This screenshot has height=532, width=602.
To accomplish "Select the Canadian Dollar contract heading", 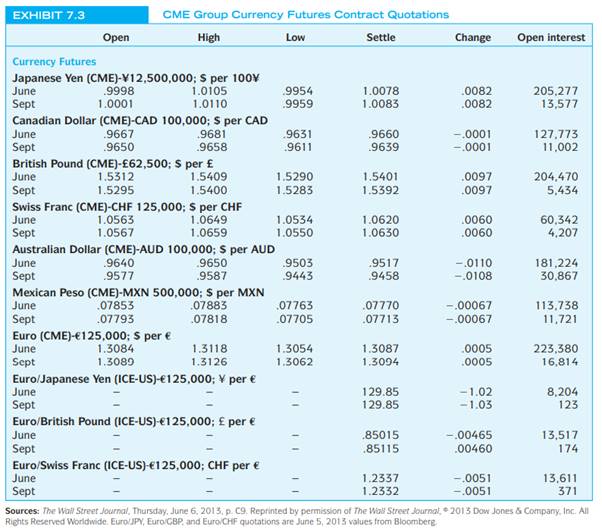I will click(140, 121).
